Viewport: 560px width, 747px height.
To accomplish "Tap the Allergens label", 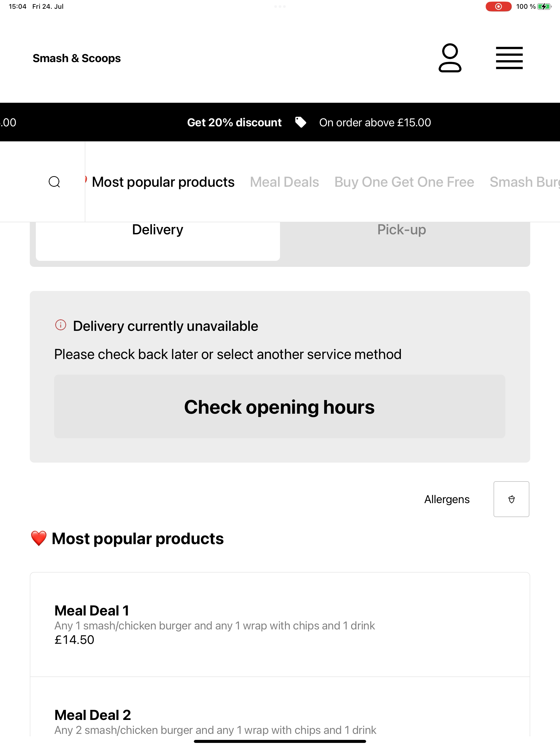I will [x=447, y=499].
